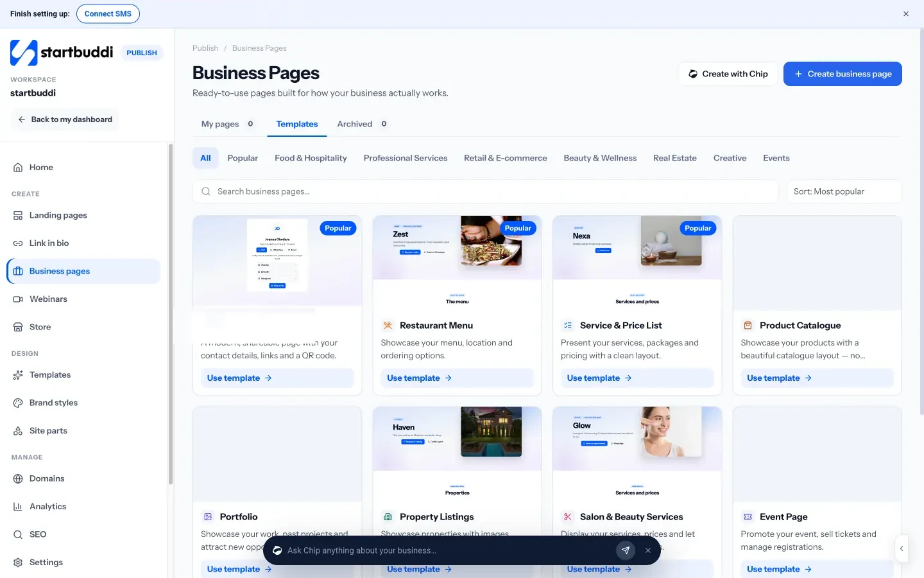Click the PUBLISH badge next to logo
Viewport: 924px width, 578px height.
[142, 53]
